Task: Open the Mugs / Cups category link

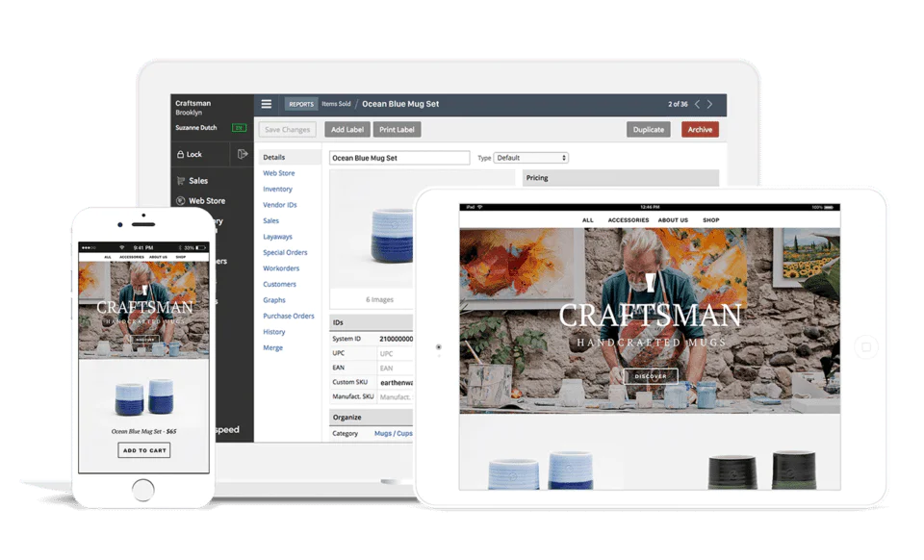Action: tap(393, 433)
